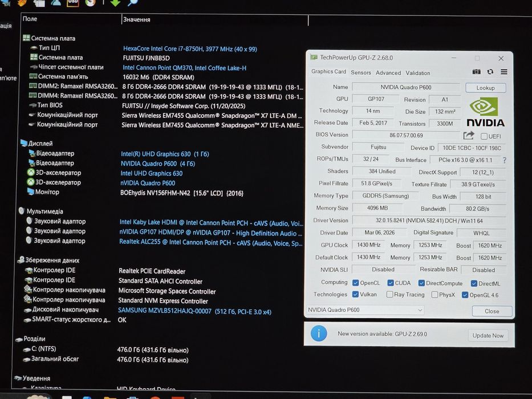Toggle the OpenGL 4.6 checkbox
The image size is (532, 399).
(465, 295)
